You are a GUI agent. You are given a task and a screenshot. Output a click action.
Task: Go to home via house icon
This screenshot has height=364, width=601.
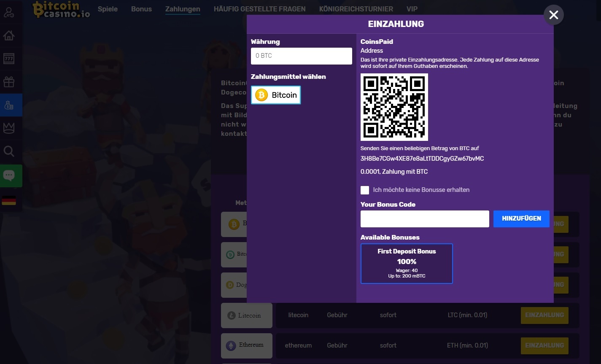(9, 35)
